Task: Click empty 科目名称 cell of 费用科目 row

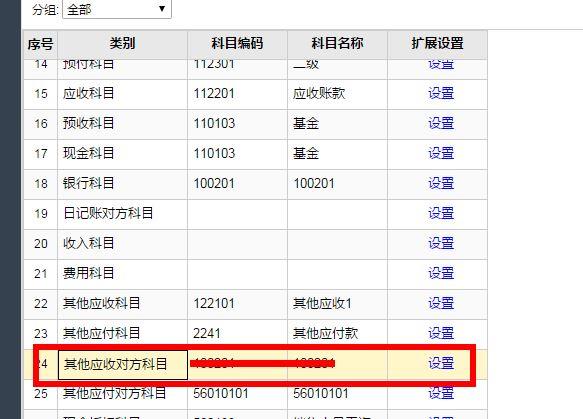Action: pos(337,275)
